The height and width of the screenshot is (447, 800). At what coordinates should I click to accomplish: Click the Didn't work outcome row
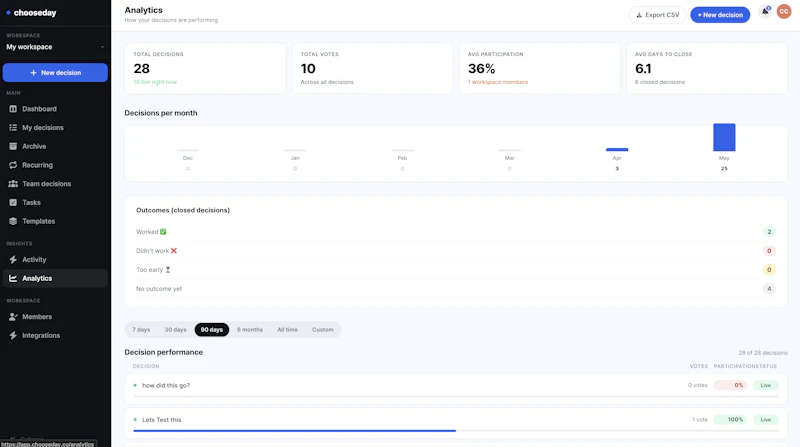click(456, 251)
